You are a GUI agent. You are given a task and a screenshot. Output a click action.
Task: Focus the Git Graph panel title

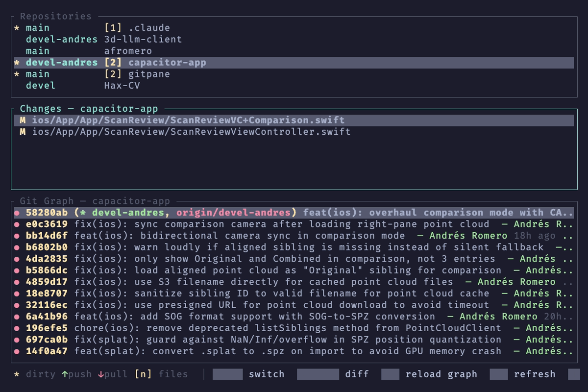94,201
